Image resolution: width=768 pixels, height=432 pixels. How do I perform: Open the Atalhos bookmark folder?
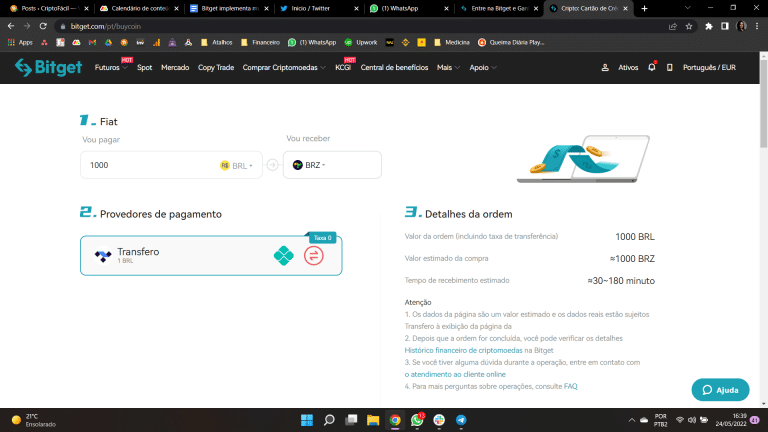coord(216,43)
